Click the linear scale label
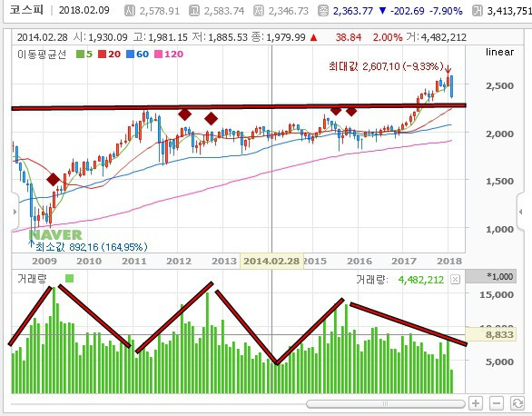532x416 pixels. (x=499, y=53)
